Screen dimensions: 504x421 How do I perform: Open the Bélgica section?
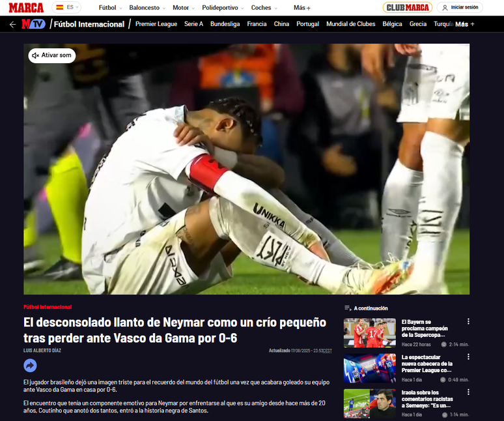tap(392, 24)
